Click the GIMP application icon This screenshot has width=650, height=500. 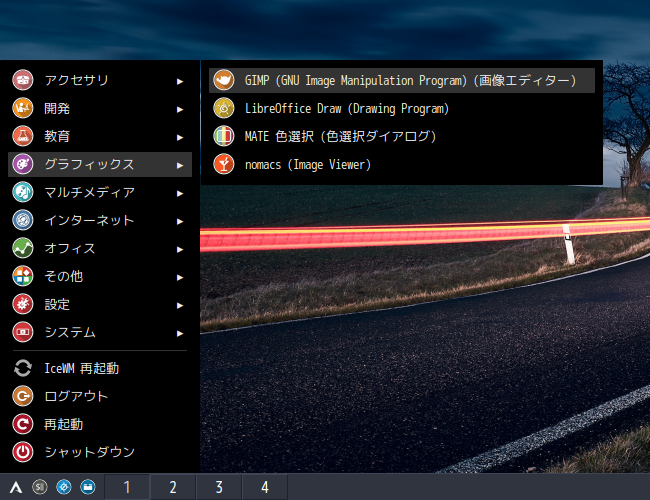224,80
